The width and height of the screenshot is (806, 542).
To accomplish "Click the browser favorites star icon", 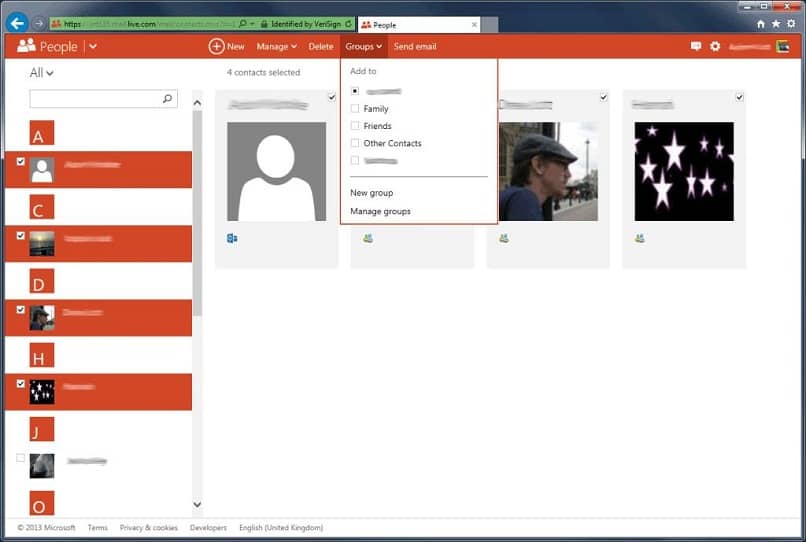I will point(776,24).
